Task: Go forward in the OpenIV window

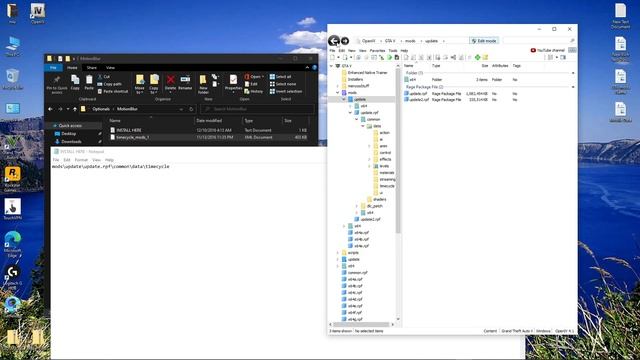Action: pyautogui.click(x=345, y=41)
